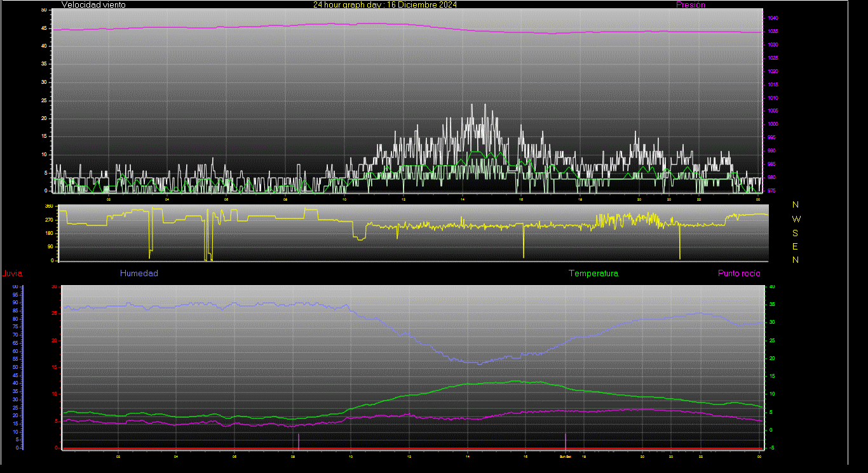868x473 pixels.
Task: Click hour 14 on temperature chart time axis
Action: [x=468, y=456]
